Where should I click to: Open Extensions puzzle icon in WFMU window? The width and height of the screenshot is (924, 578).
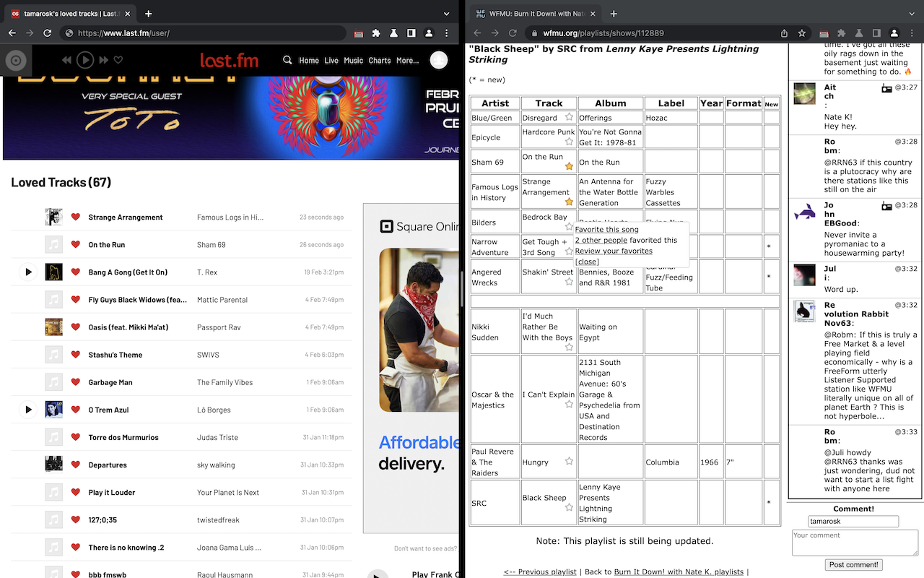click(x=841, y=33)
